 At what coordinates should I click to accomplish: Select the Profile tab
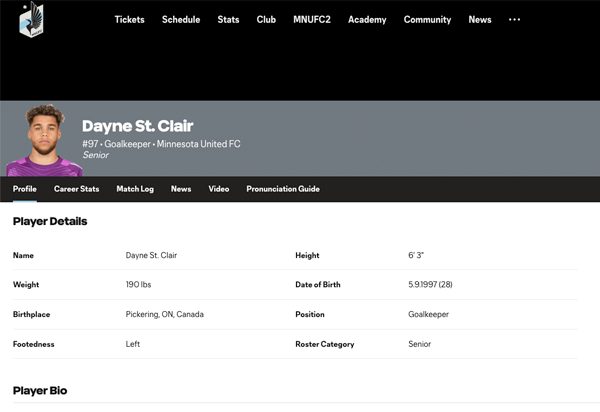(25, 189)
